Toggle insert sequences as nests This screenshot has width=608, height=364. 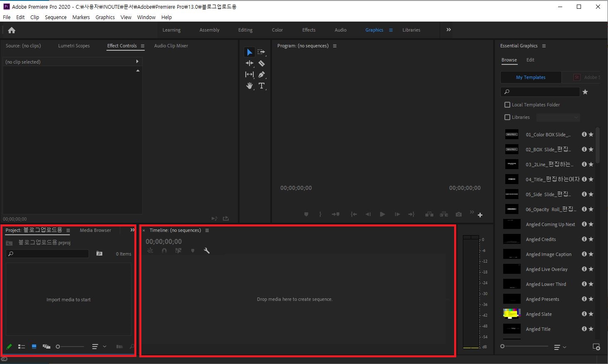[x=150, y=251]
